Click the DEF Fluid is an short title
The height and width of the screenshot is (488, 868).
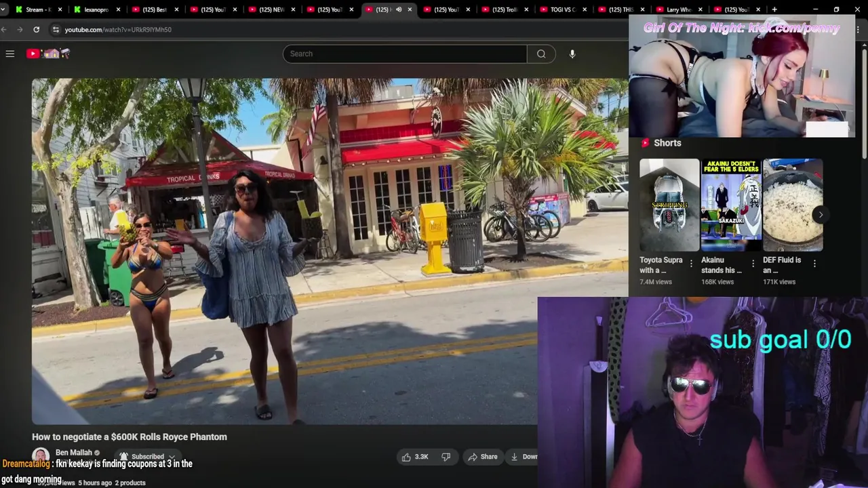tap(782, 265)
